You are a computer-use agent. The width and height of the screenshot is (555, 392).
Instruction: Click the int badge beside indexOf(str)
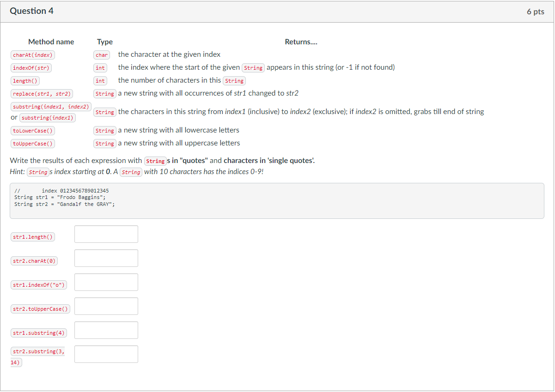(100, 67)
